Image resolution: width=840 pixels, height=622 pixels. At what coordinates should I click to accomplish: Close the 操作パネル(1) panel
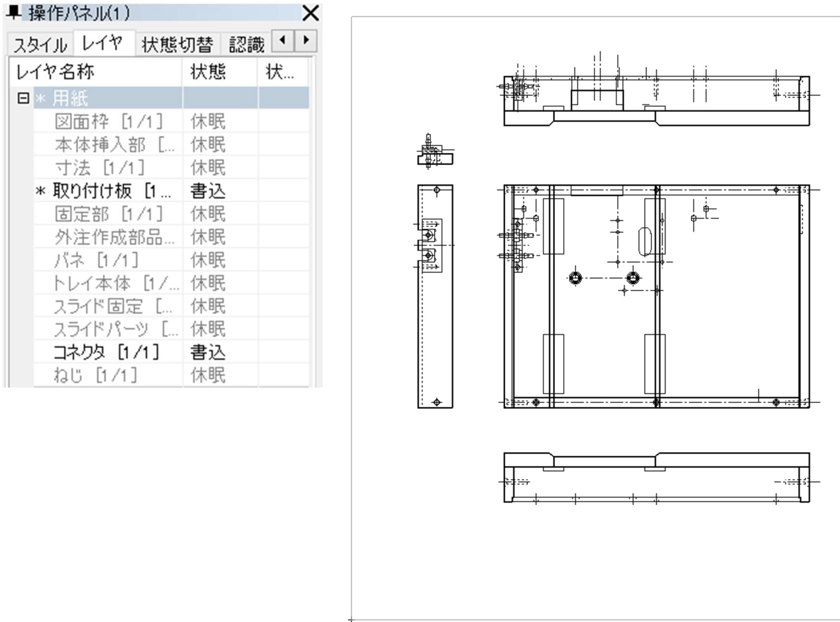311,13
